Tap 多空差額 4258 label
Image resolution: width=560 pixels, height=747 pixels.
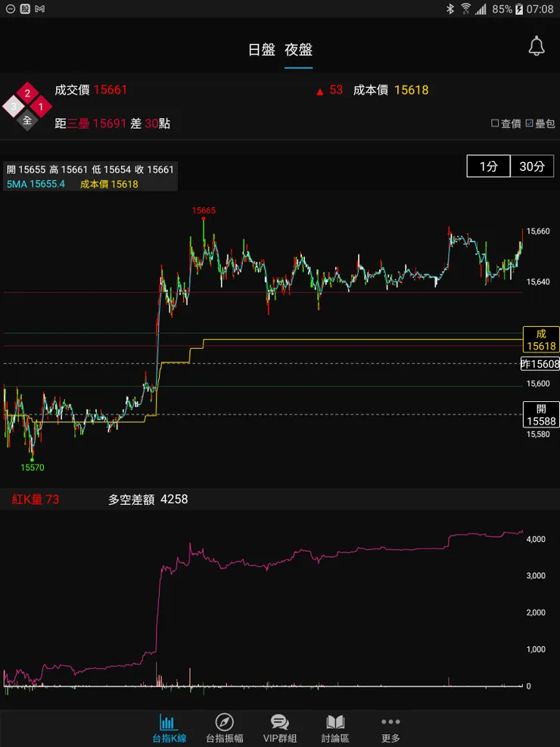click(148, 500)
